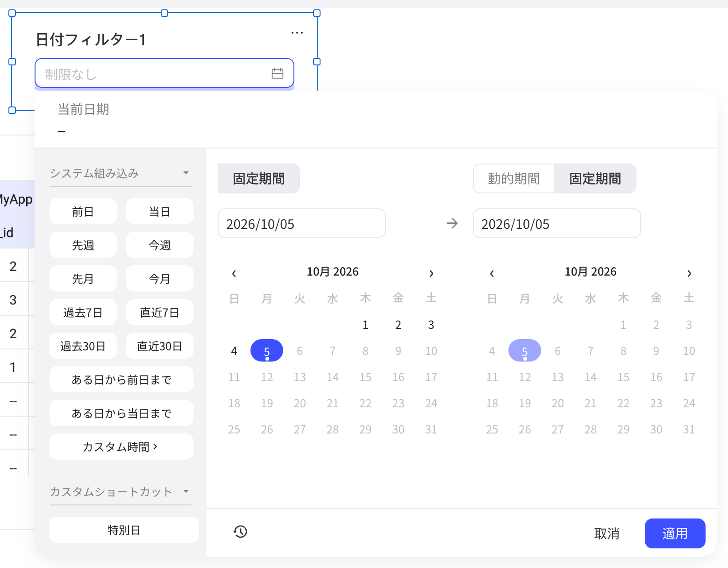The image size is (728, 568).
Task: Switch end date to 動的期間 tab
Action: pos(514,178)
